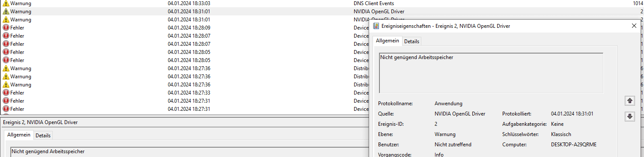Click the down arrow button in event properties
644x157 pixels.
click(x=629, y=116)
